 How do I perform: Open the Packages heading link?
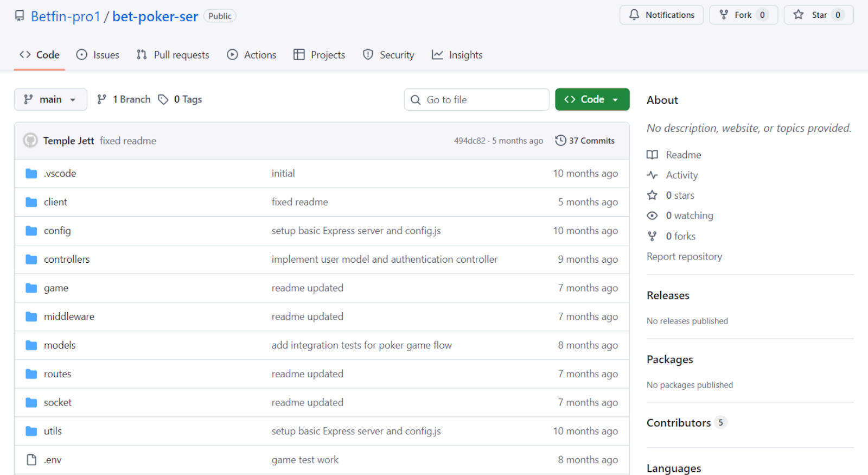click(670, 359)
